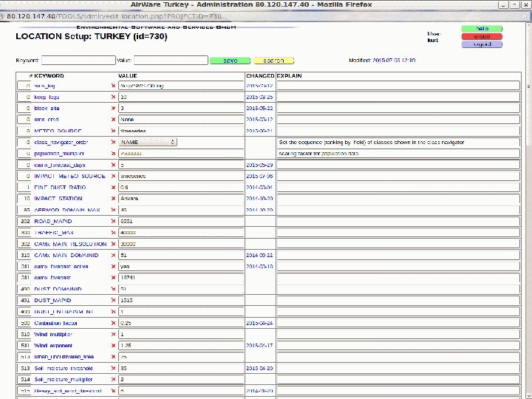The width and height of the screenshot is (532, 399).
Task: Edit the population_multiplier explain field
Action: (398, 154)
